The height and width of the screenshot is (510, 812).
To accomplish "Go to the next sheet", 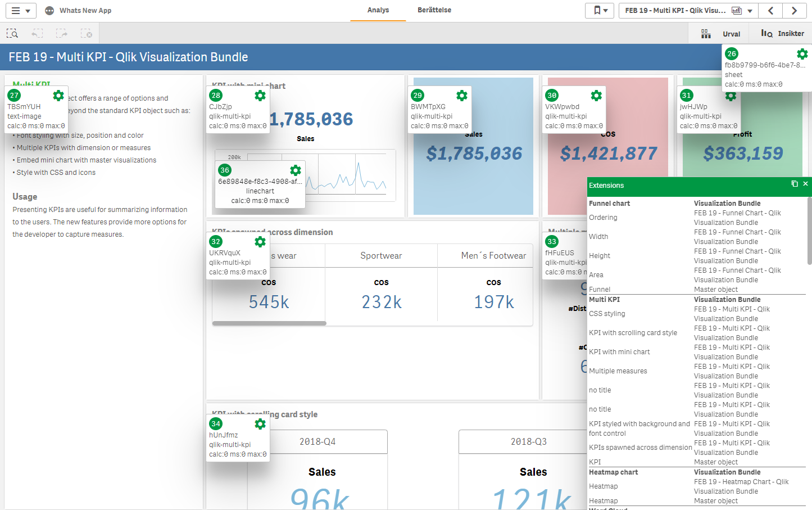I will click(x=794, y=11).
